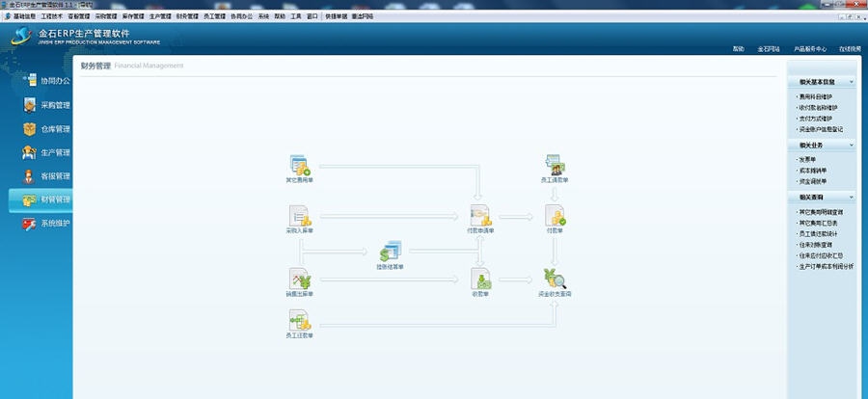The height and width of the screenshot is (399, 868).
Task: Click the 帮助 link in the header
Action: point(738,49)
